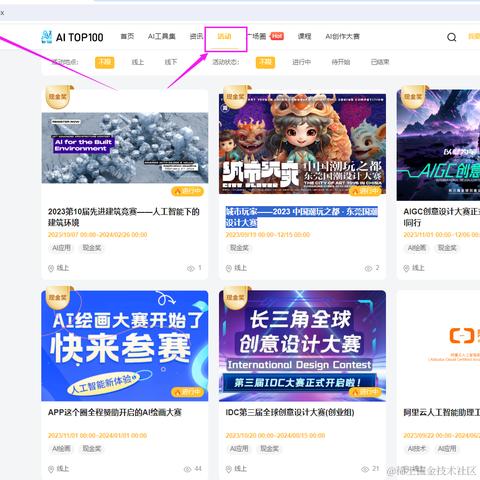Screen dimensions: 480x480
Task: Click 现金奖 tag on architecture card
Action: pos(92,248)
